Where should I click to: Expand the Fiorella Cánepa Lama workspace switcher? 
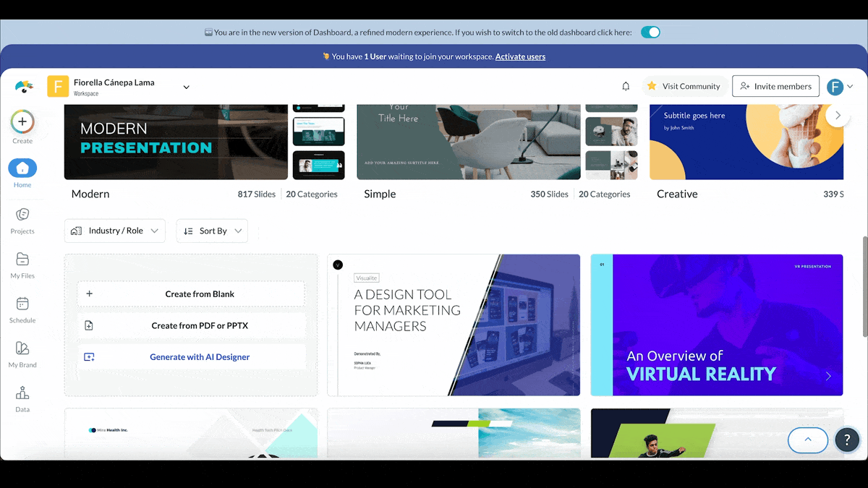point(186,87)
